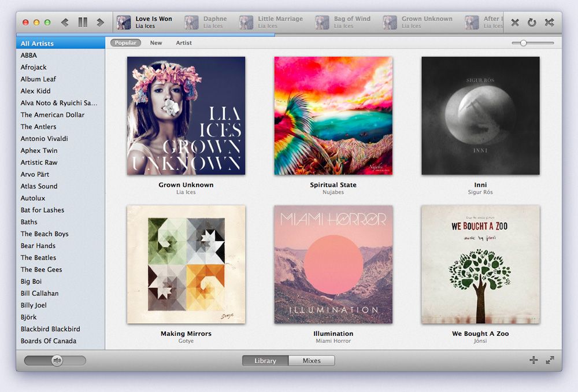
Task: Sort albums by New
Action: coord(156,42)
